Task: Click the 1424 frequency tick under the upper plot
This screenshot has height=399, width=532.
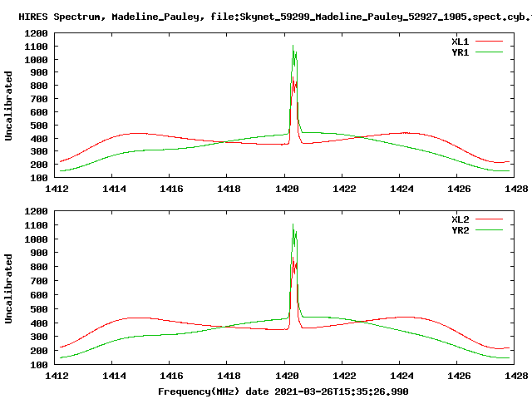Action: pos(401,189)
